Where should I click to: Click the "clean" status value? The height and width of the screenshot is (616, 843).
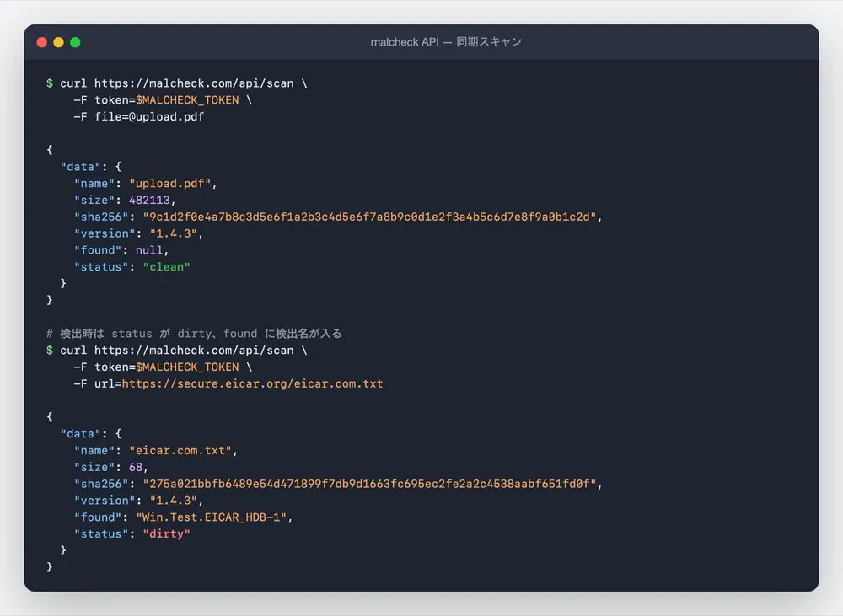click(x=167, y=266)
